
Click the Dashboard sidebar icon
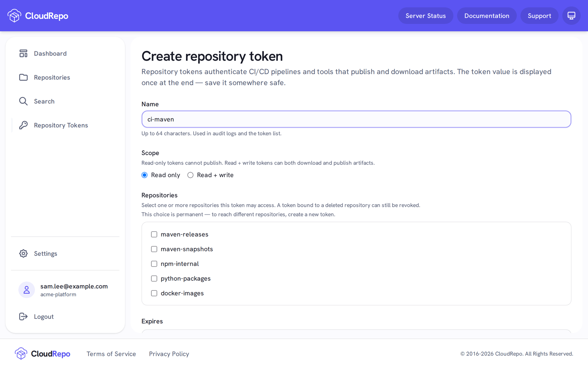[x=24, y=53]
